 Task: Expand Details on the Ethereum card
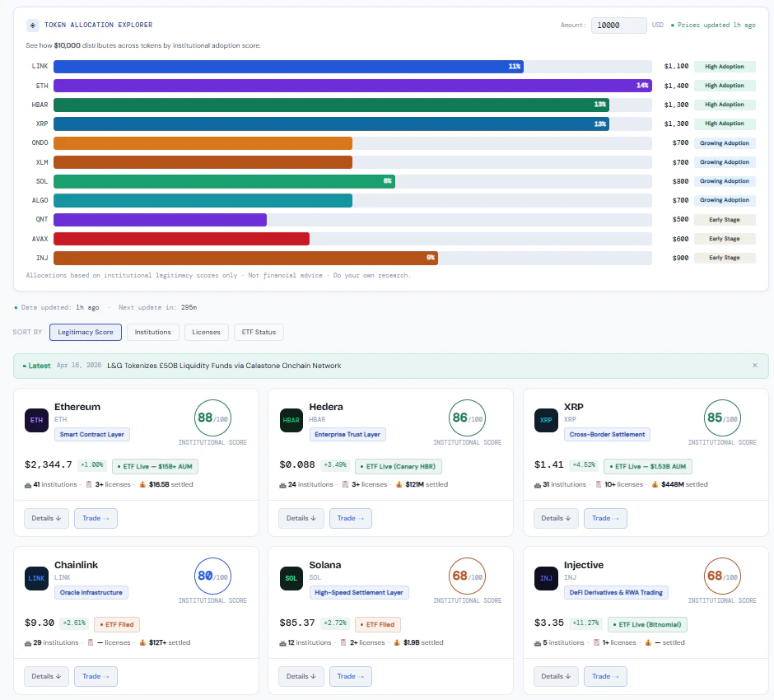(46, 518)
